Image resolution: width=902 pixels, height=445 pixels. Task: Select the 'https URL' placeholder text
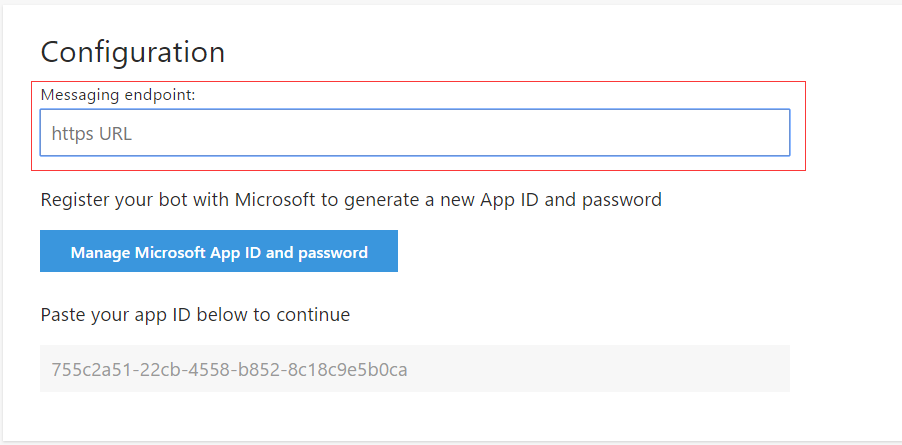91,133
